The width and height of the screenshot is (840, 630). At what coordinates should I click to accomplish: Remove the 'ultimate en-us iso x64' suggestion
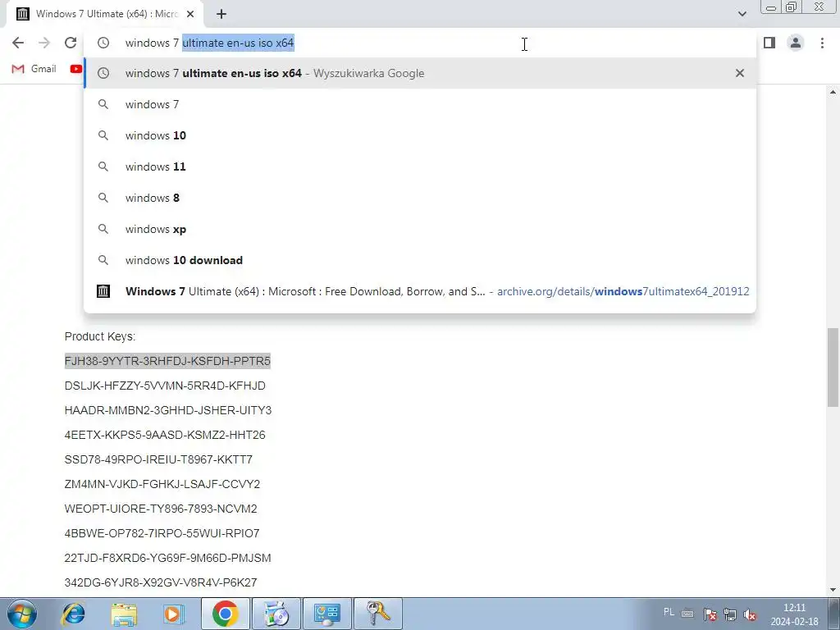pos(739,73)
